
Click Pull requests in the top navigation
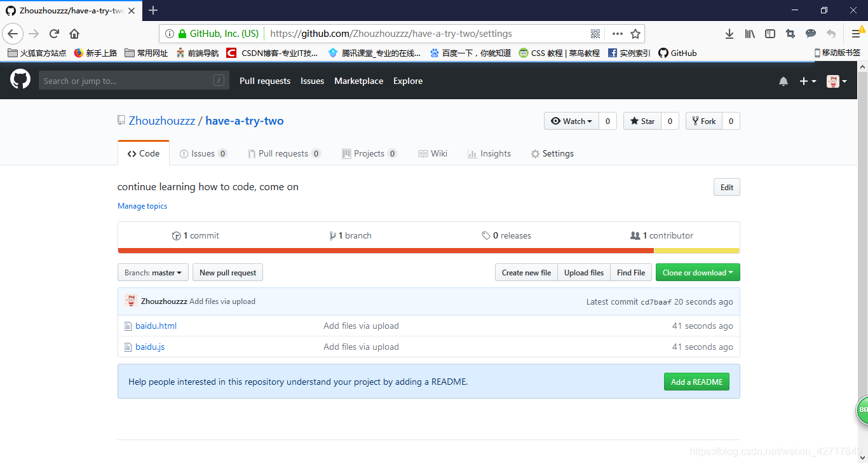[265, 81]
